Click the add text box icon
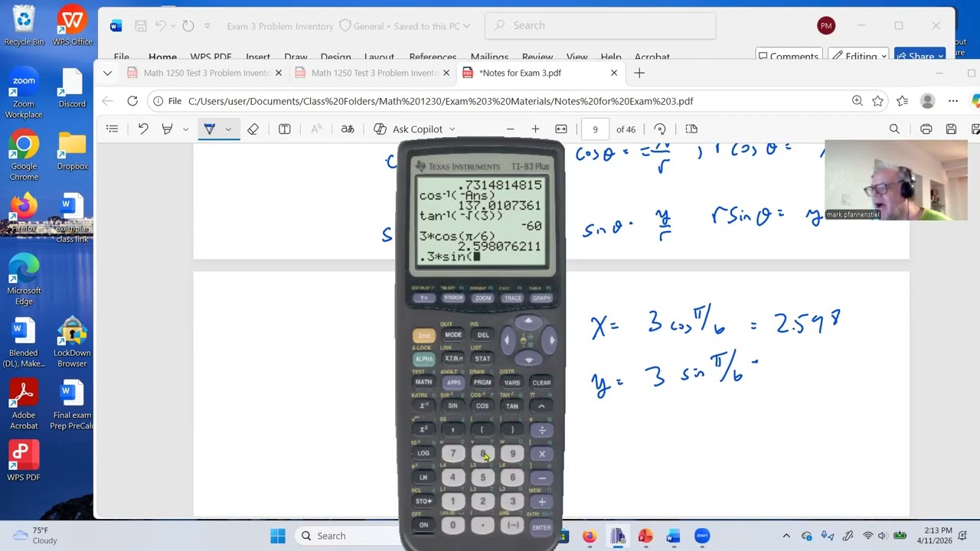 285,129
